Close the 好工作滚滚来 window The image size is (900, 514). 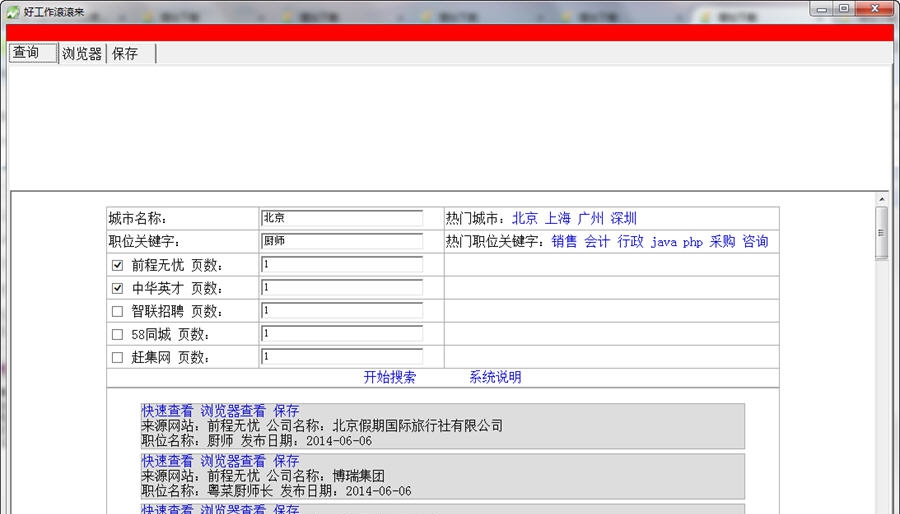pos(875,9)
